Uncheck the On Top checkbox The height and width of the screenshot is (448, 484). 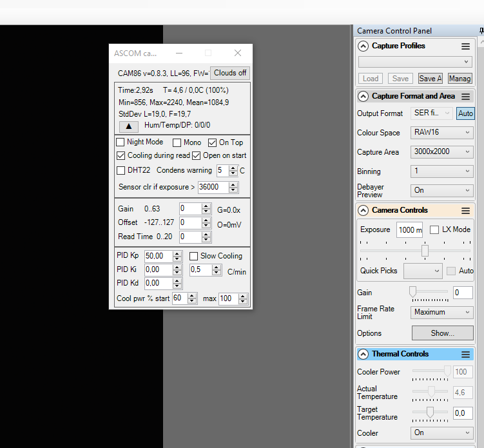[213, 142]
